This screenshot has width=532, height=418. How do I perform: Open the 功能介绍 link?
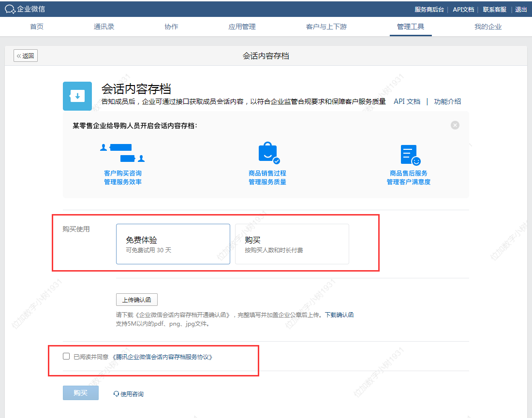(x=447, y=101)
